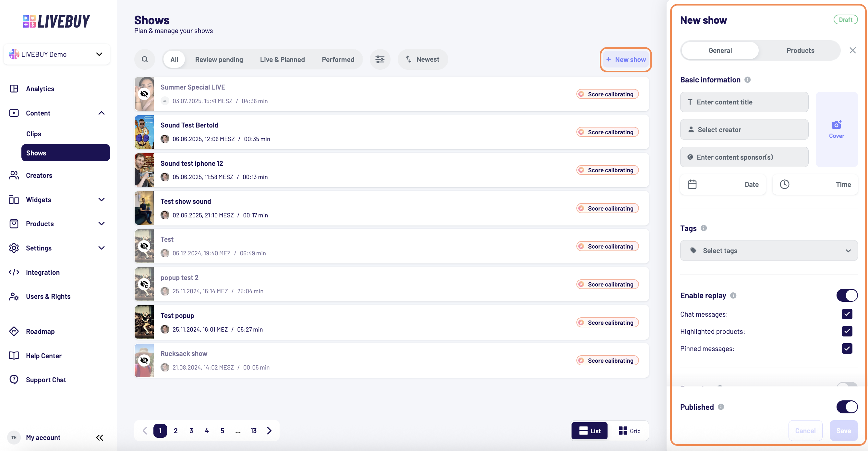Go to page 2
Viewport: 868px width, 451px height.
(175, 431)
